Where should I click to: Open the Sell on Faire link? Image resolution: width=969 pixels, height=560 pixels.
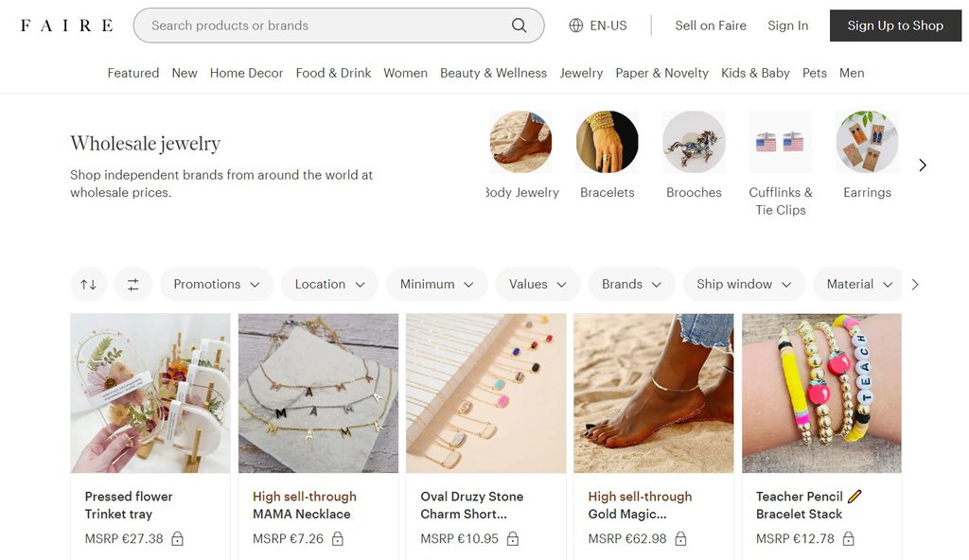tap(711, 26)
